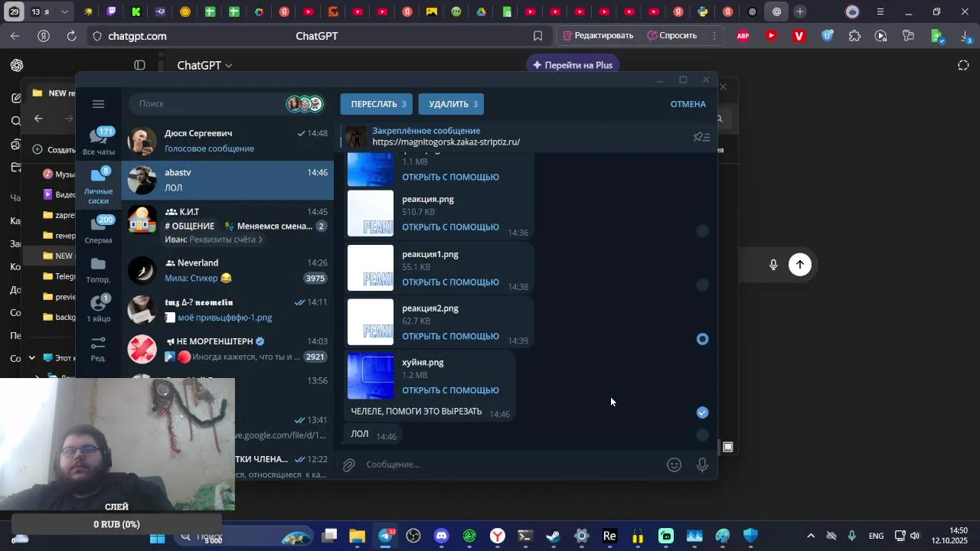This screenshot has height=551, width=980.
Task: Open the ABP ad blocker extension
Action: [743, 36]
